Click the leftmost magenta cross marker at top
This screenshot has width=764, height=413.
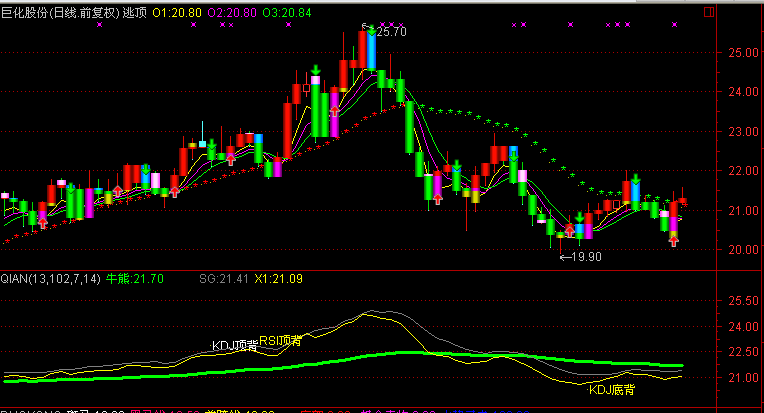point(98,25)
